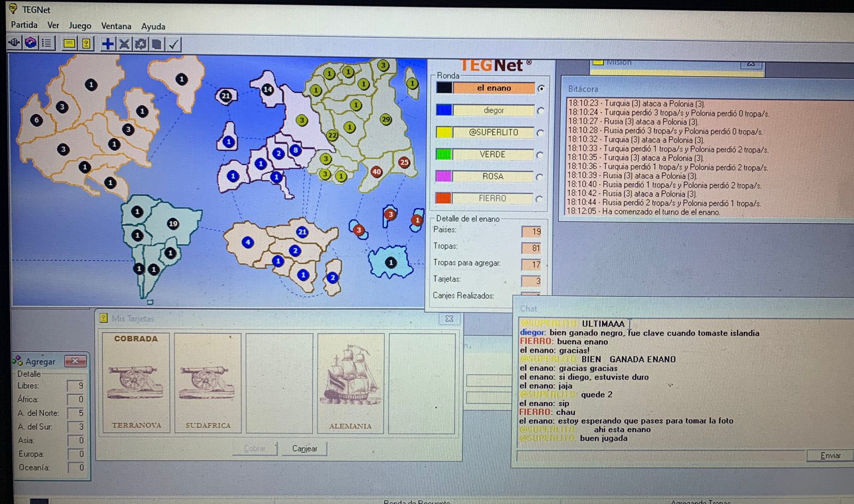Viewport: 854px width, 504px height.
Task: Select the radio button for el enano
Action: click(541, 89)
